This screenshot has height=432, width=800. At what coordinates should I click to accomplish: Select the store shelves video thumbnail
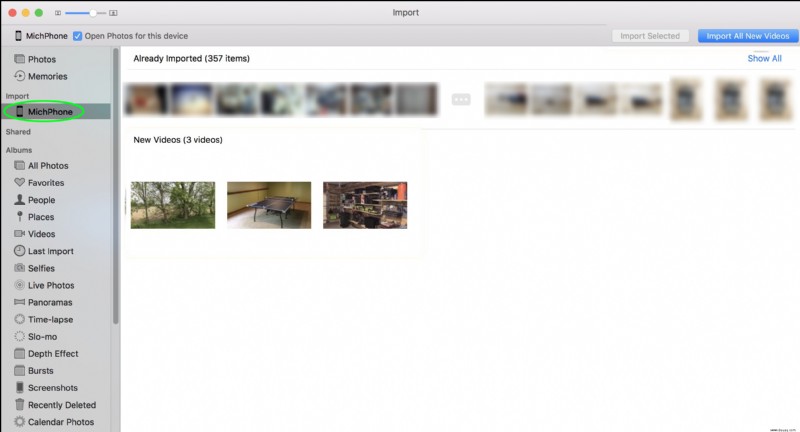(x=365, y=205)
